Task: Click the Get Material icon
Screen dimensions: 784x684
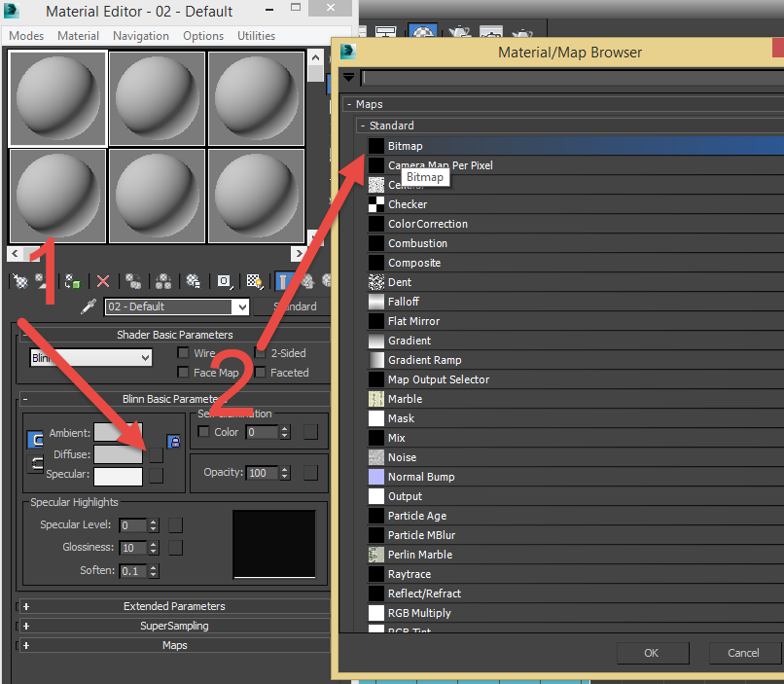Action: tap(20, 281)
